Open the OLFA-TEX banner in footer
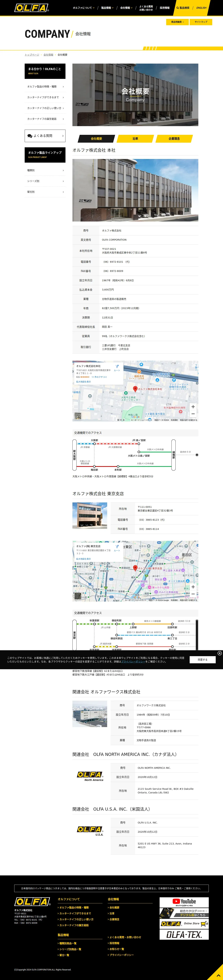This screenshot has height=980, width=223. coord(184,934)
